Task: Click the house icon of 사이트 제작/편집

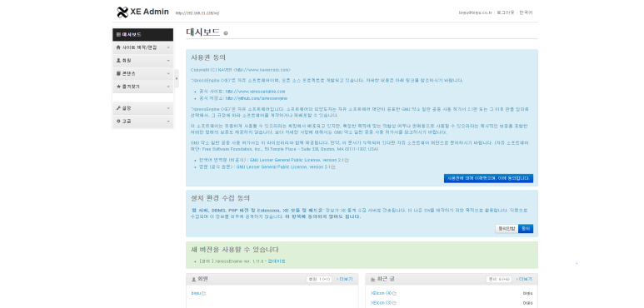Action: pyautogui.click(x=118, y=47)
